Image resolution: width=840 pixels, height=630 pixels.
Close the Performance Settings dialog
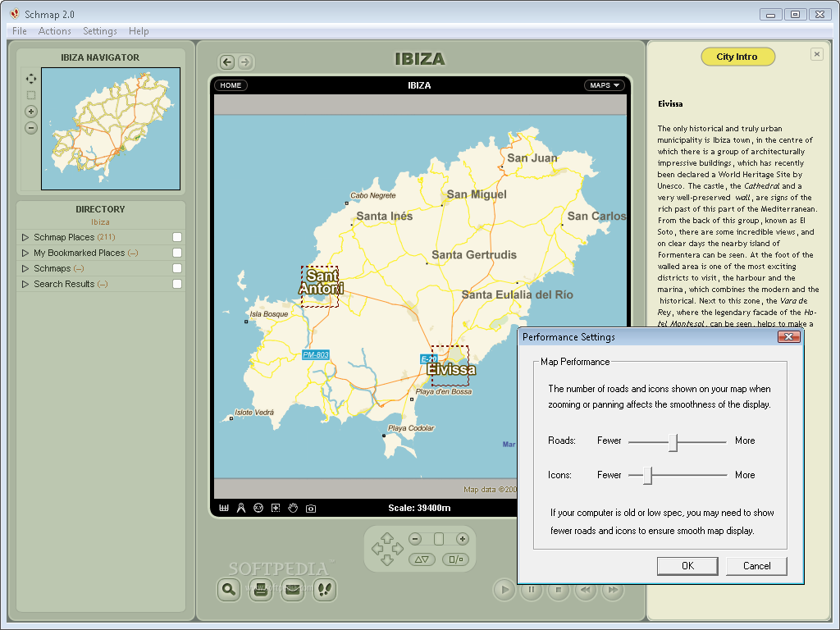[789, 336]
